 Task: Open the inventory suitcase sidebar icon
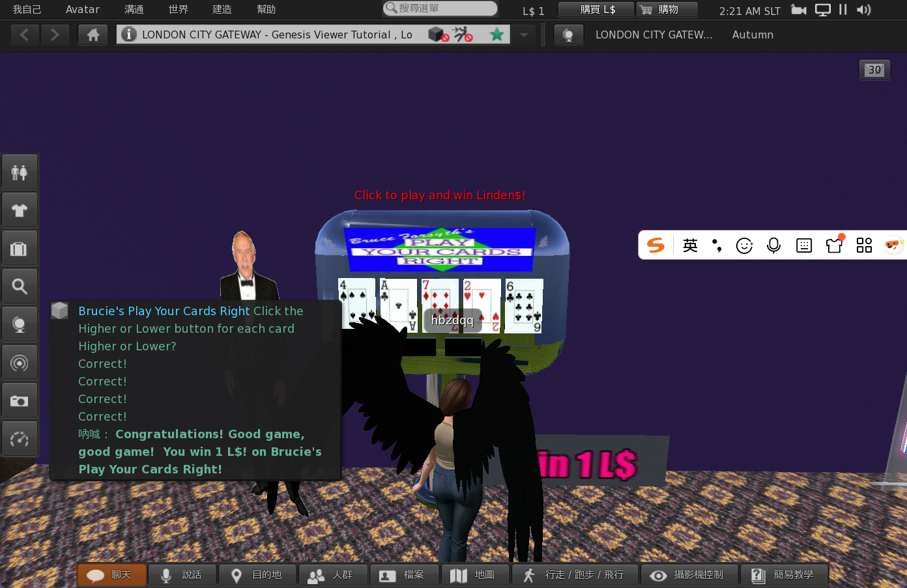[20, 249]
